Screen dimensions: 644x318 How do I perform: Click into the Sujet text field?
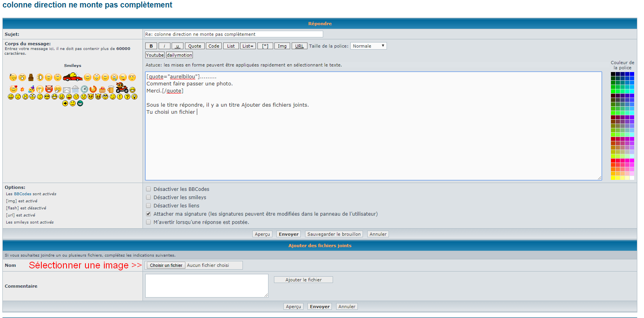coord(233,34)
